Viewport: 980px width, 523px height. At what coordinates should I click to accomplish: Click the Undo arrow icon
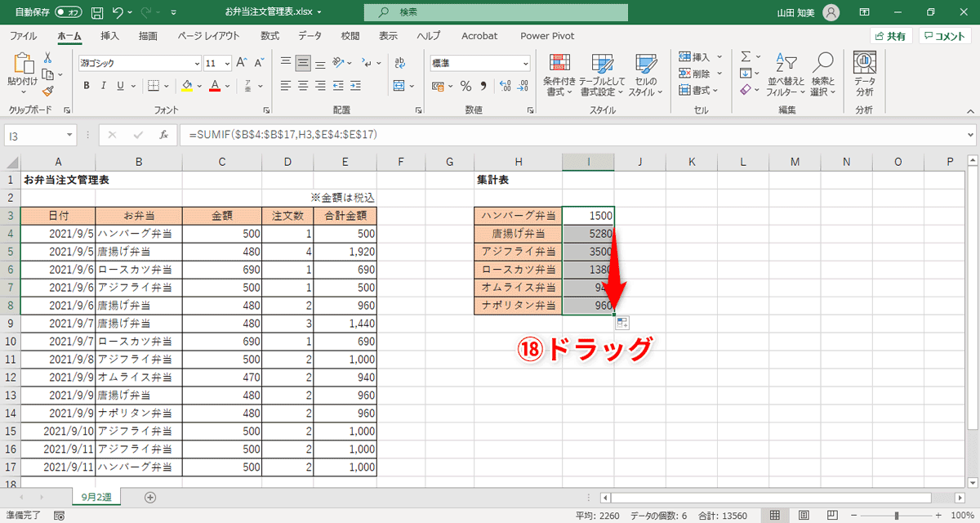119,13
